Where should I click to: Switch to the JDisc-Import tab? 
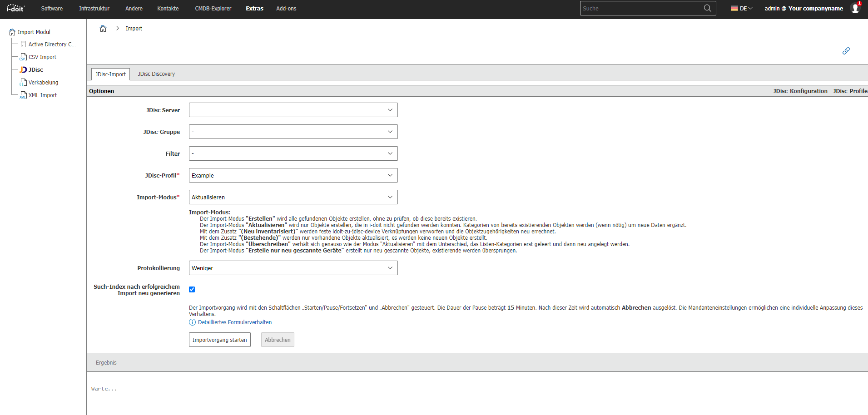coord(110,74)
